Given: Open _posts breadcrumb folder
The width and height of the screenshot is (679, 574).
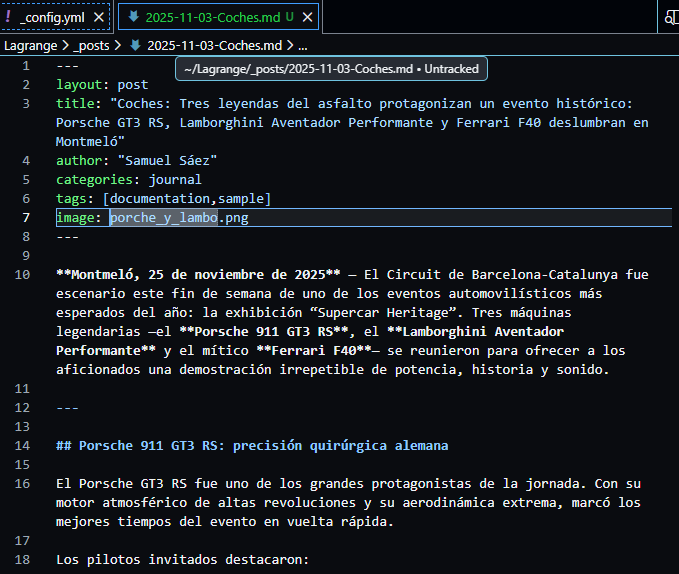Looking at the screenshot, I should click(91, 45).
